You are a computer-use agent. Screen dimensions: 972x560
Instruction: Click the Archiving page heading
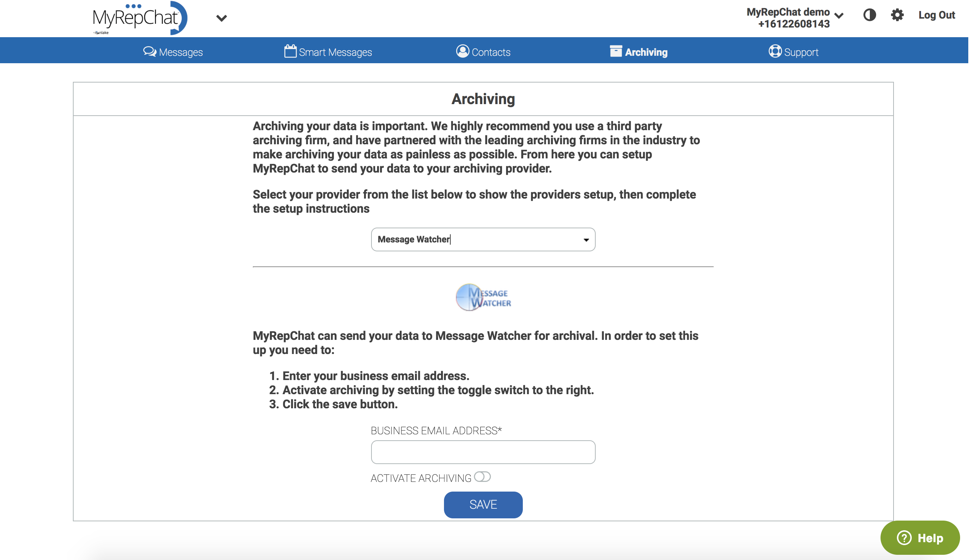pos(483,99)
